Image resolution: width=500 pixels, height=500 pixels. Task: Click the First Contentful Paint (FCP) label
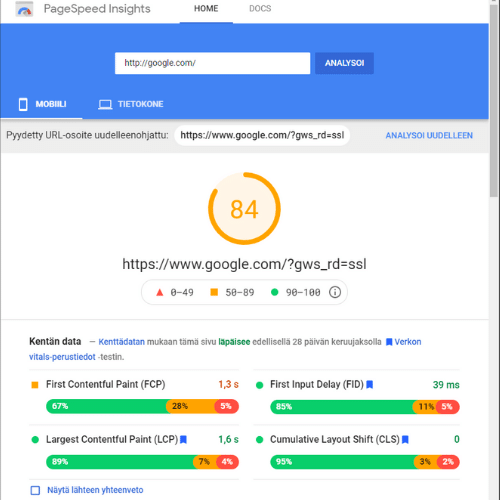coord(106,385)
